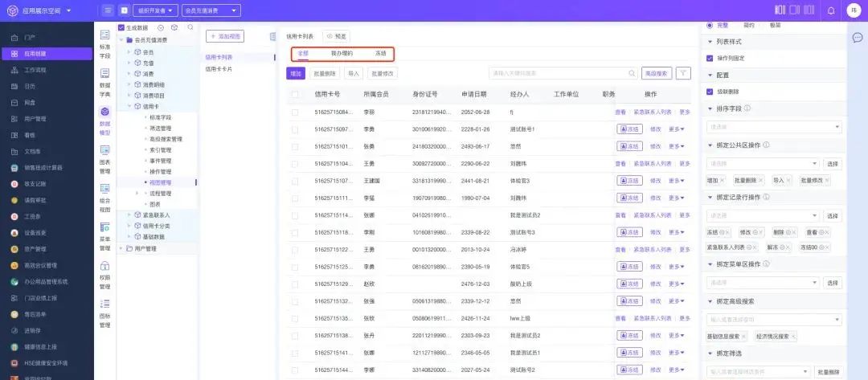Click the 高级搜索 button
868x380 pixels.
[657, 73]
